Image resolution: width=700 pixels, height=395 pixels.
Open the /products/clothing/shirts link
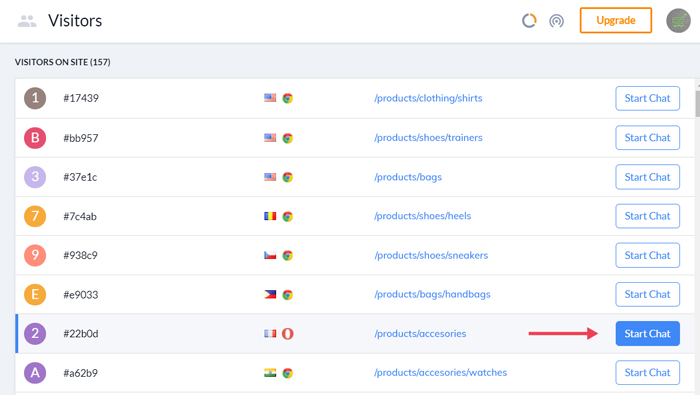coord(428,98)
